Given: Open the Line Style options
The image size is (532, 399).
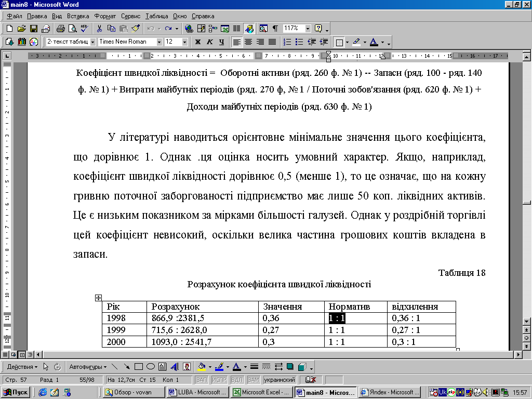Looking at the screenshot, I should point(254,366).
